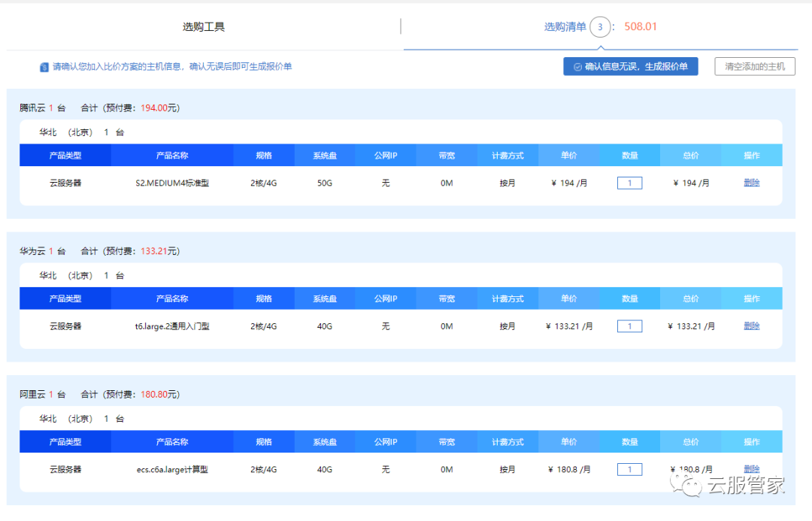Delete the 阿里云 ecs.c6a.large server row
This screenshot has width=812, height=521.
click(751, 468)
